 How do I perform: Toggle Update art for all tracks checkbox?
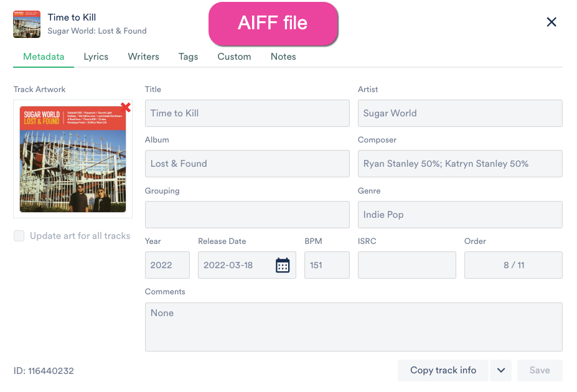[19, 236]
